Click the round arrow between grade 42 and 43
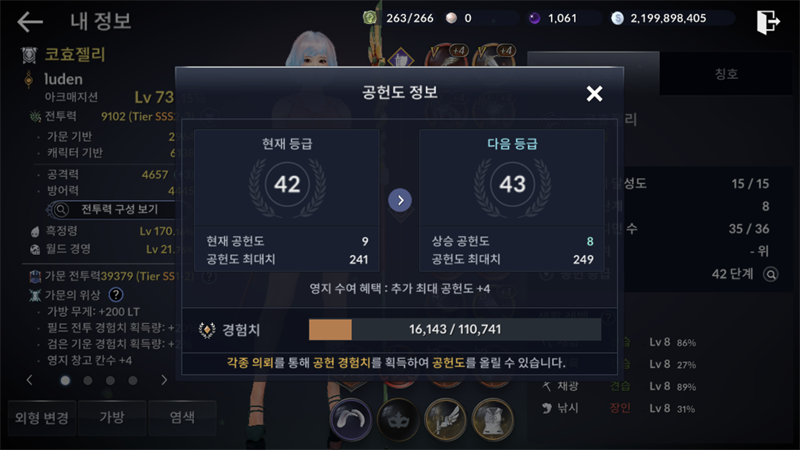Screen dimensions: 800x450 401,200
